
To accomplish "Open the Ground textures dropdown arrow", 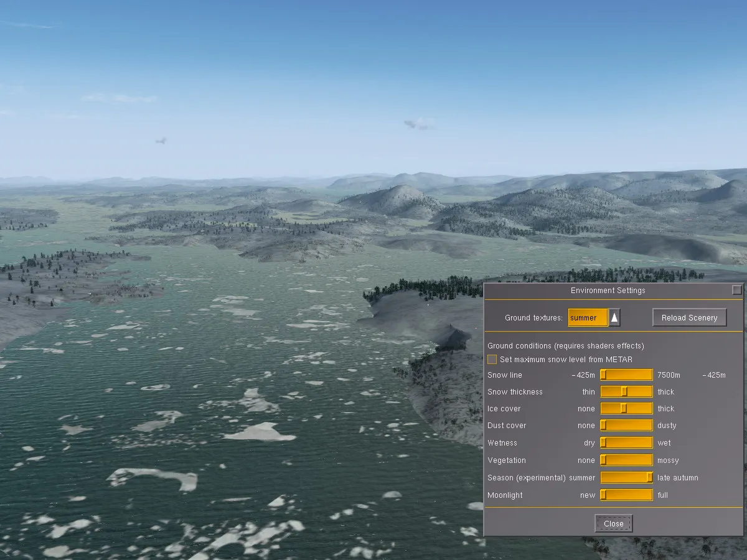I will point(614,318).
